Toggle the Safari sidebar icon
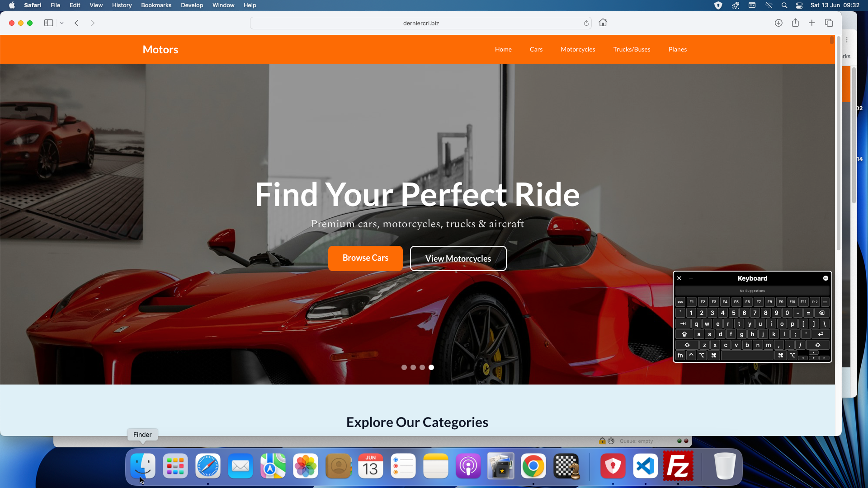Viewport: 868px width, 488px height. [x=48, y=23]
